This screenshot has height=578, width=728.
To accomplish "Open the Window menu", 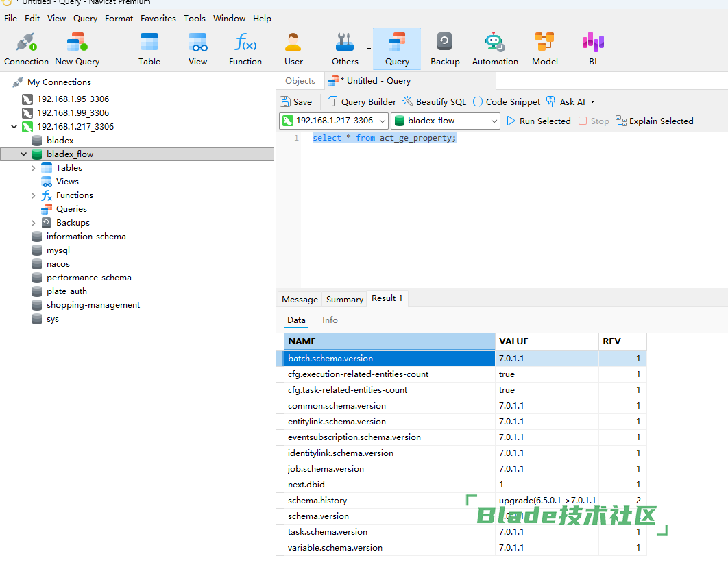I will 230,18.
